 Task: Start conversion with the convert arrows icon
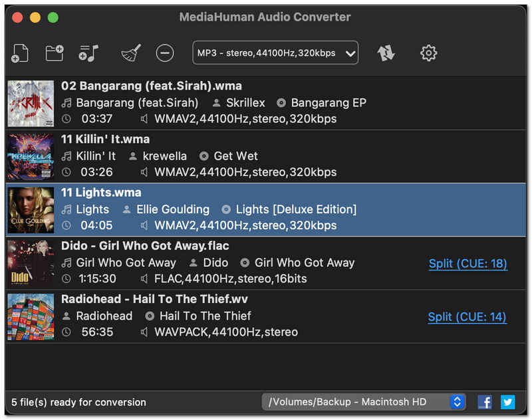pyautogui.click(x=386, y=53)
